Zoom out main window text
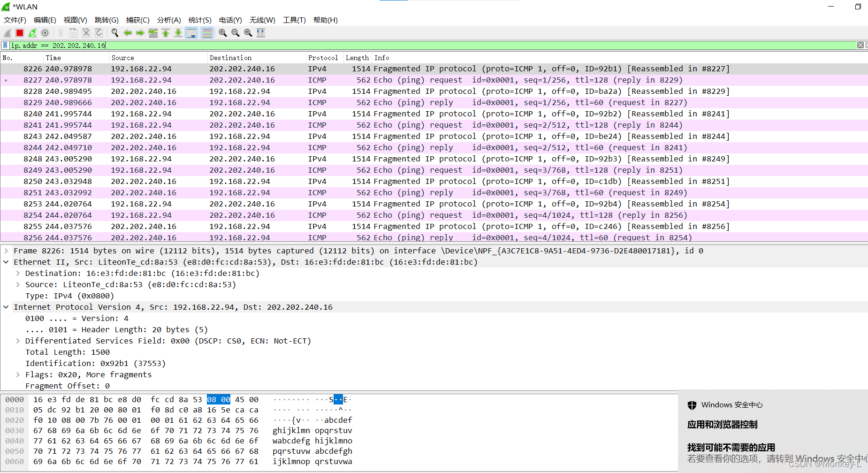The image size is (868, 473). [x=236, y=33]
